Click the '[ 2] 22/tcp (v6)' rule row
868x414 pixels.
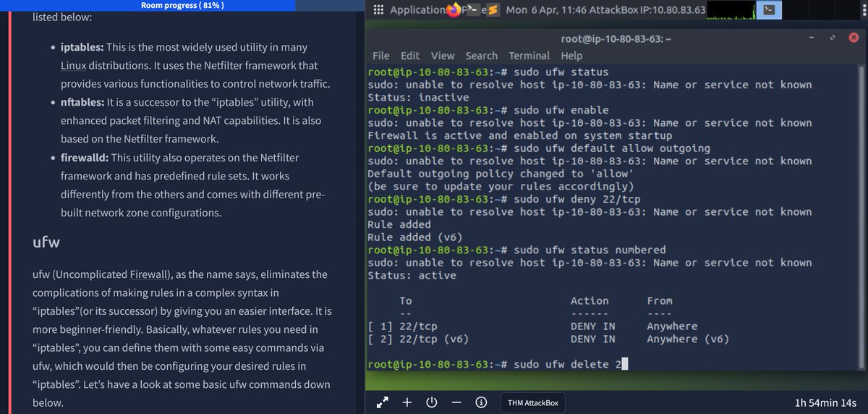point(548,339)
